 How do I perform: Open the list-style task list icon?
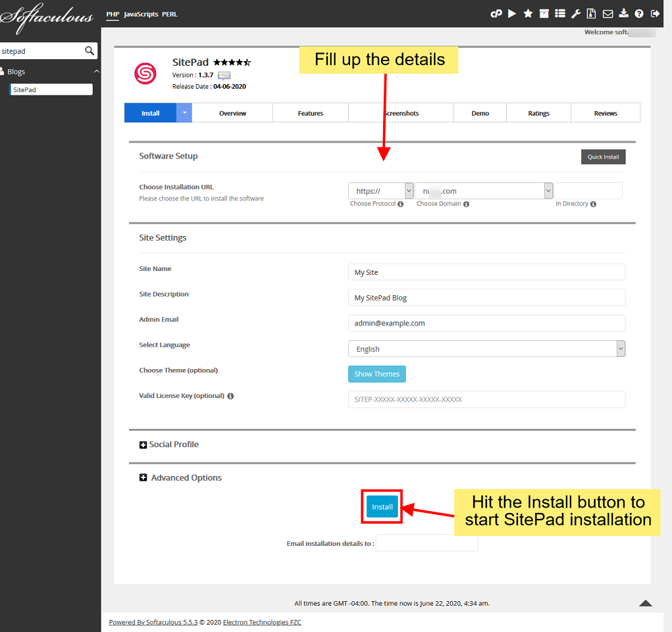click(x=560, y=13)
